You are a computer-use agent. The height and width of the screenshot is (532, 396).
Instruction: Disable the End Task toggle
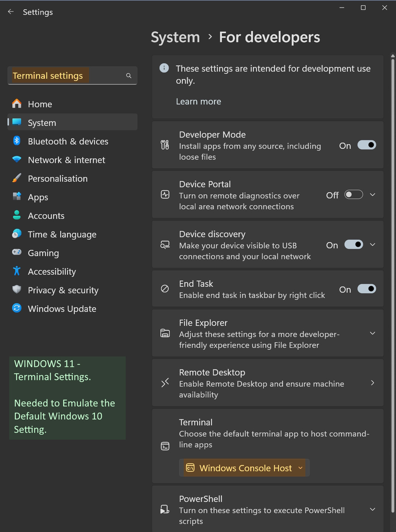pyautogui.click(x=366, y=289)
